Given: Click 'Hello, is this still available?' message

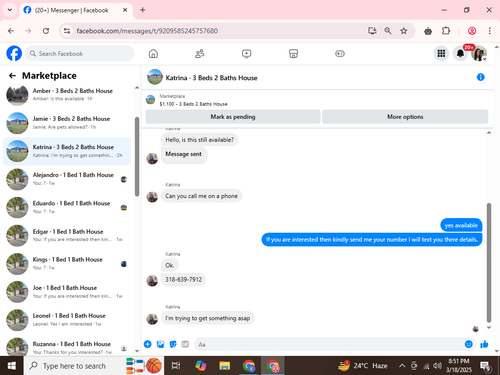Looking at the screenshot, I should point(199,140).
